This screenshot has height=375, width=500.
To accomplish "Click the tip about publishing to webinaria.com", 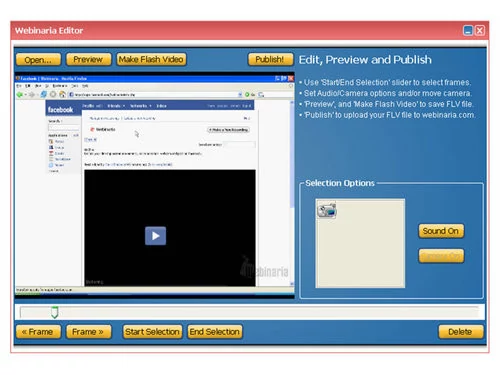I will [x=387, y=115].
